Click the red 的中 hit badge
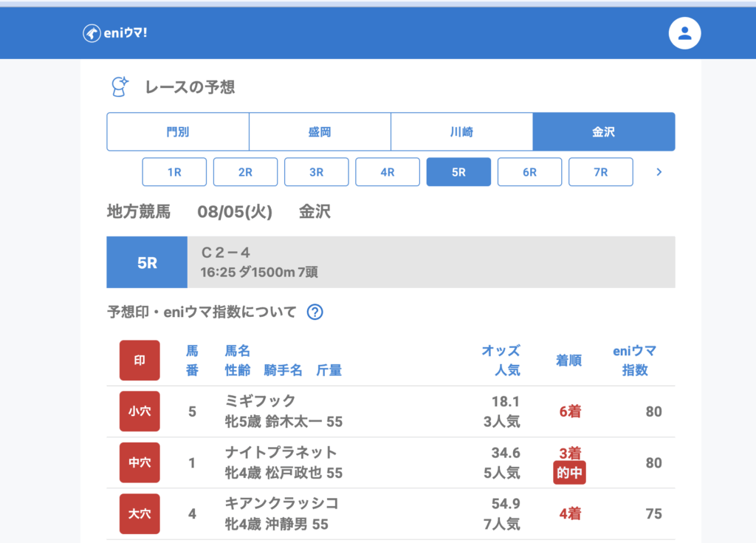Screen dimensions: 756x543 [x=569, y=474]
